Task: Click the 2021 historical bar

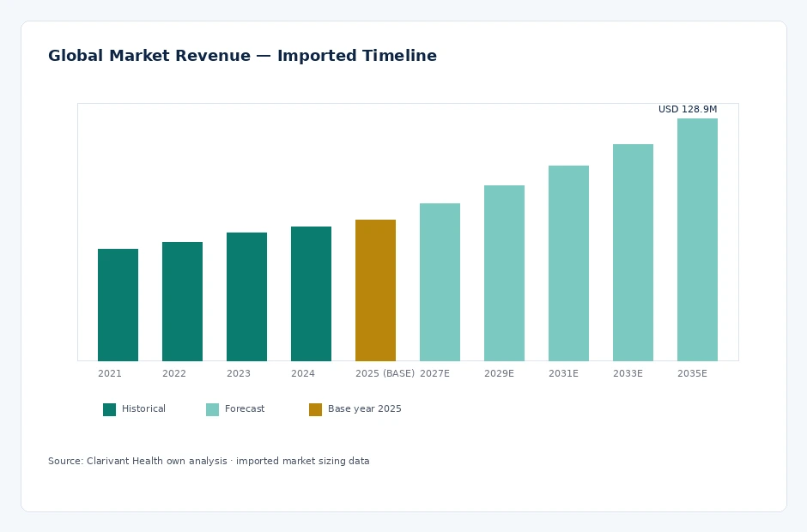Action: tap(118, 305)
